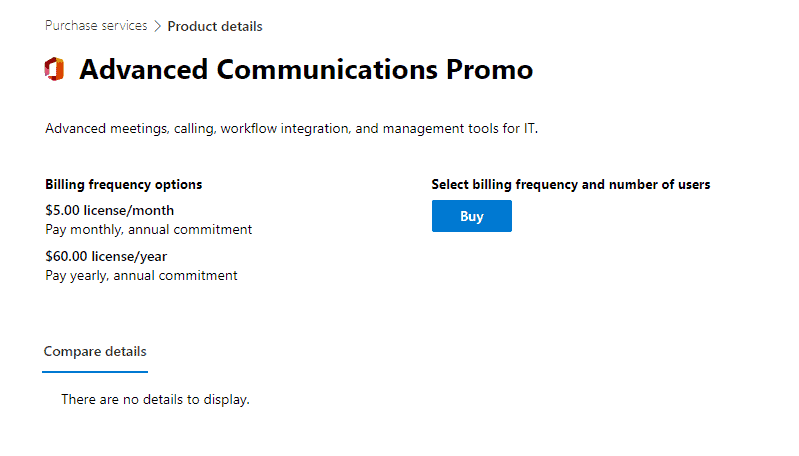
Task: Click the Pay yearly, annual commitment text
Action: click(x=142, y=275)
